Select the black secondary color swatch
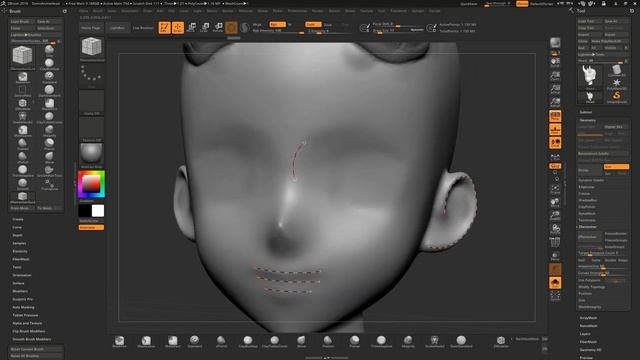This screenshot has height=360, width=640. tap(84, 211)
